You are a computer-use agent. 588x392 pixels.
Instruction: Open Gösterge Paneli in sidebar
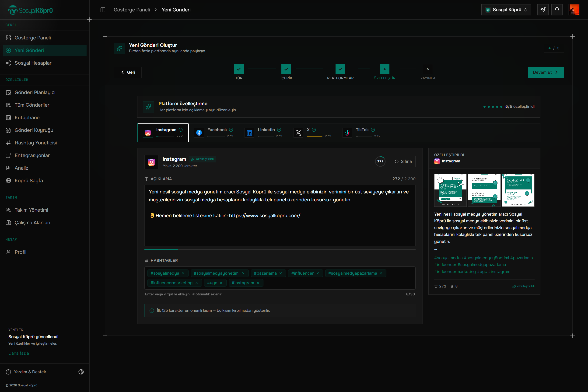pos(45,38)
